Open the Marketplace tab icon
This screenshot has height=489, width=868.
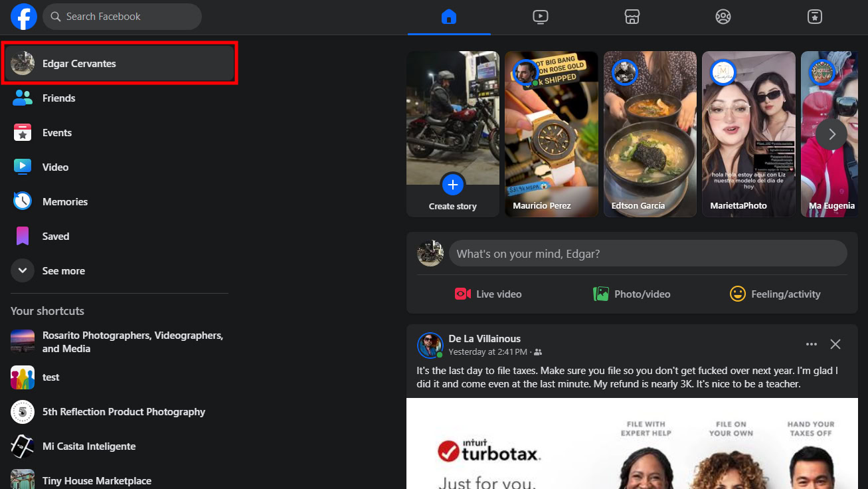point(632,17)
